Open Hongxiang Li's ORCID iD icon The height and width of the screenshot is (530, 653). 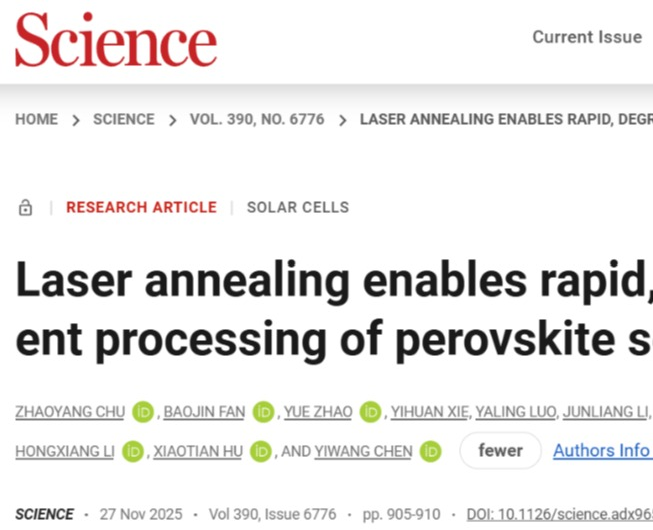coord(133,451)
